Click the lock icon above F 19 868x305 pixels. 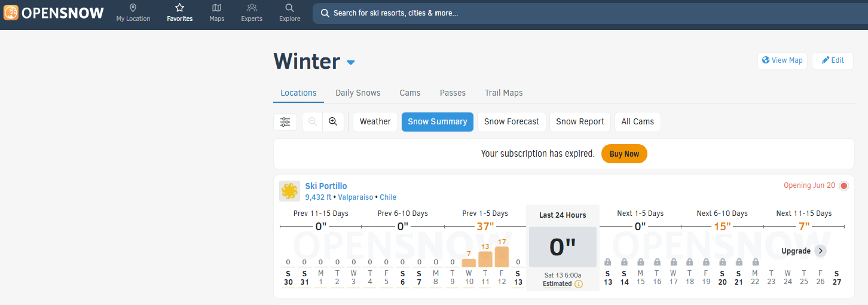pos(707,262)
